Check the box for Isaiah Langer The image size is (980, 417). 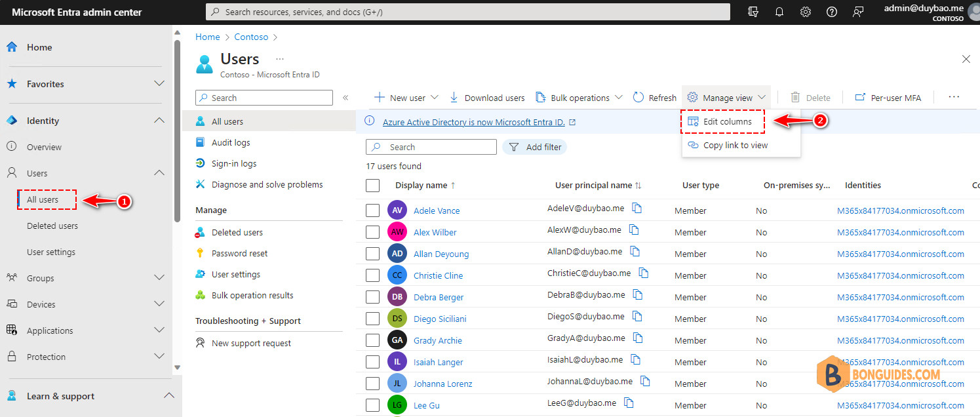(x=372, y=362)
